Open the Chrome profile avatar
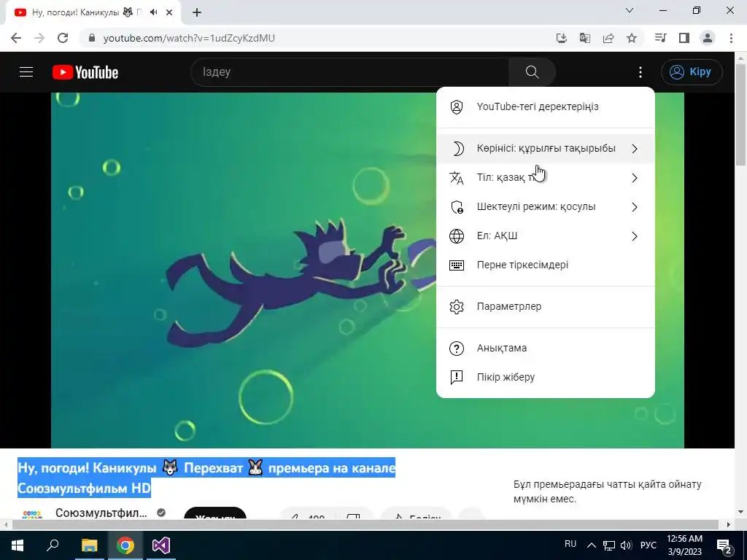Screen dimensions: 747x560 click(x=708, y=38)
